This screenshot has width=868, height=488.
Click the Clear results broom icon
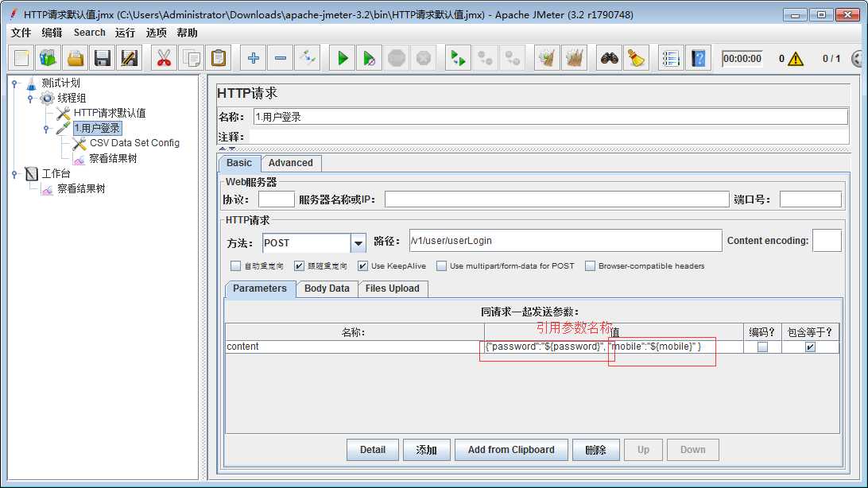click(547, 58)
